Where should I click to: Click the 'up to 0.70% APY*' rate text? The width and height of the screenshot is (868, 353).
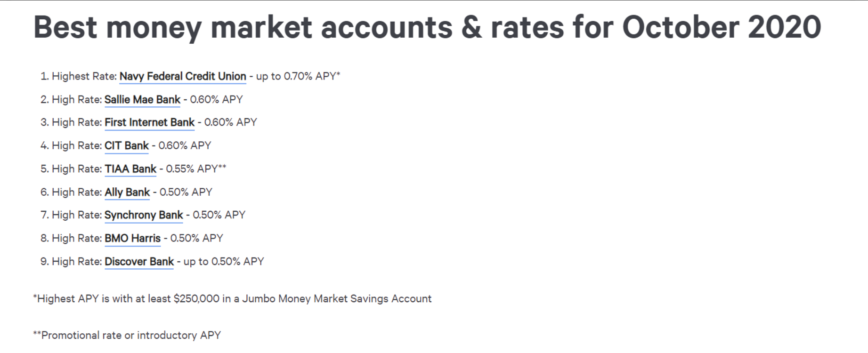[x=298, y=76]
